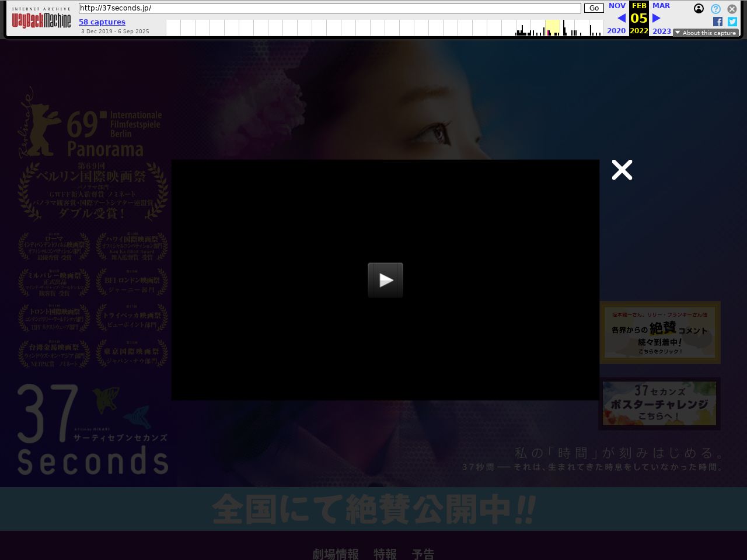This screenshot has width=747, height=560.
Task: Open the 58 captures link
Action: click(x=102, y=22)
